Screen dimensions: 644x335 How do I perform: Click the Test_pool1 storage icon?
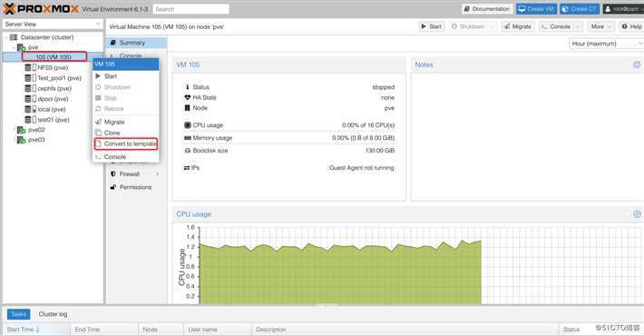[31, 78]
